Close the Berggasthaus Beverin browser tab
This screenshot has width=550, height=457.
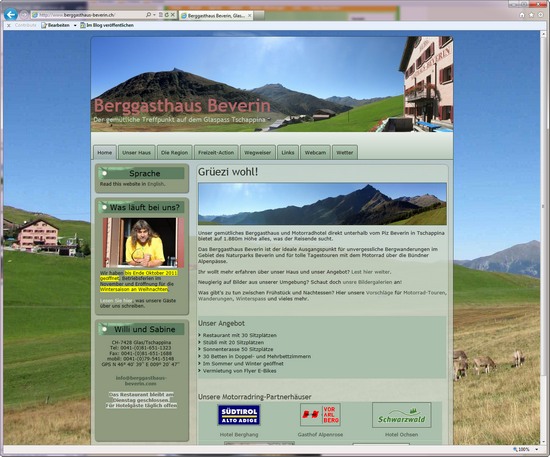pos(250,15)
